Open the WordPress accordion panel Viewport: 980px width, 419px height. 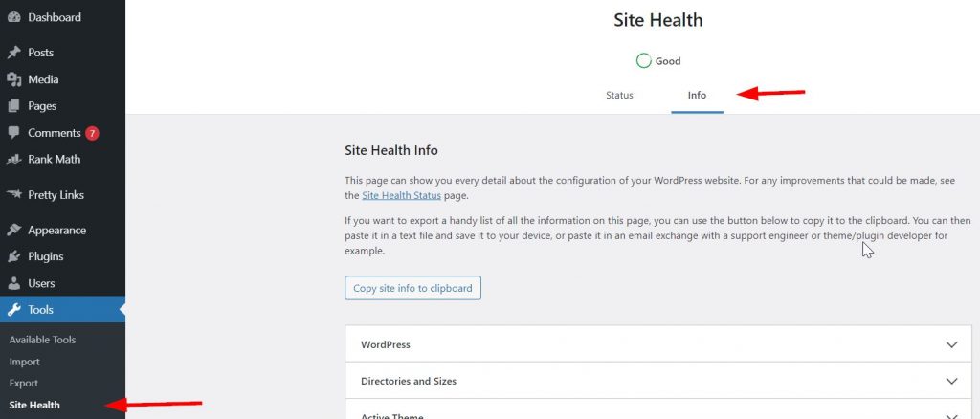click(x=658, y=344)
